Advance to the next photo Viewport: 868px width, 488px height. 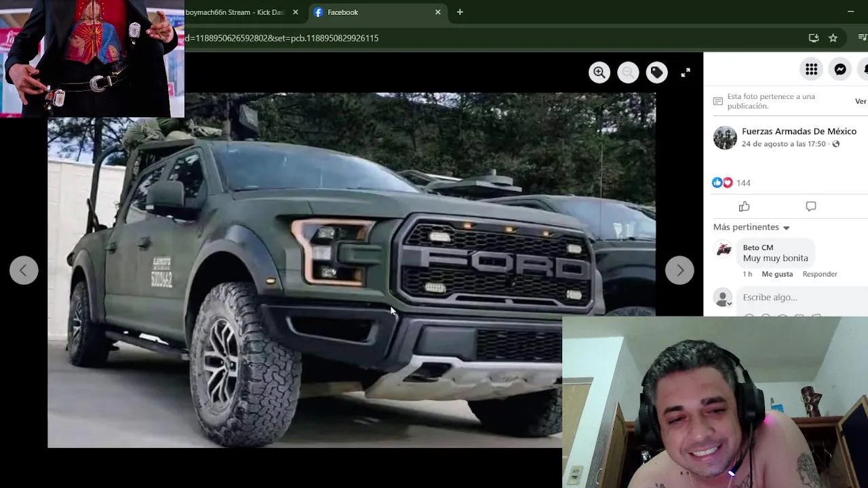679,270
